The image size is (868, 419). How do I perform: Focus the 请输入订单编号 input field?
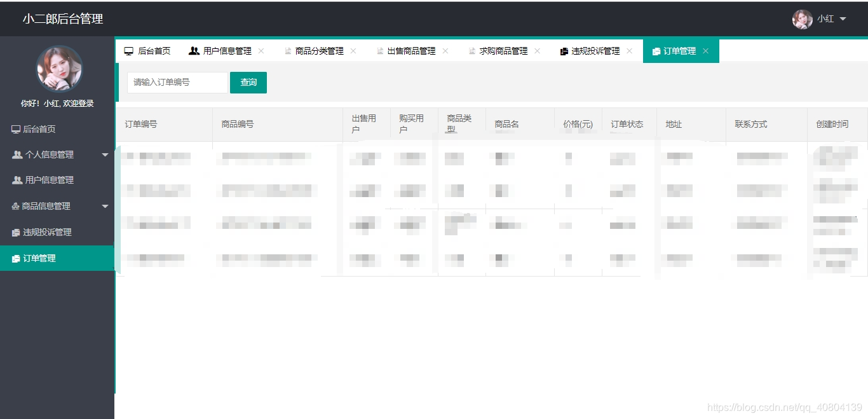[177, 83]
